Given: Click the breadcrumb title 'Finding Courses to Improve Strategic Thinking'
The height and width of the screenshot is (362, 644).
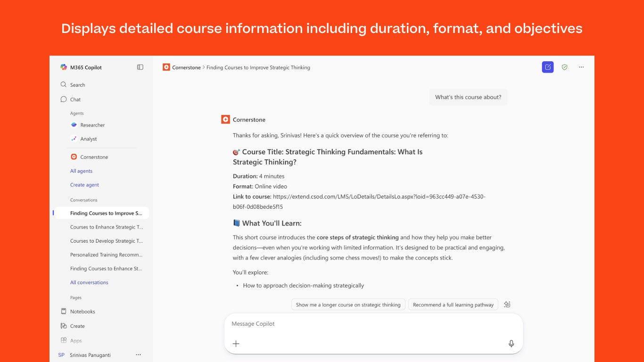Looking at the screenshot, I should pos(258,67).
